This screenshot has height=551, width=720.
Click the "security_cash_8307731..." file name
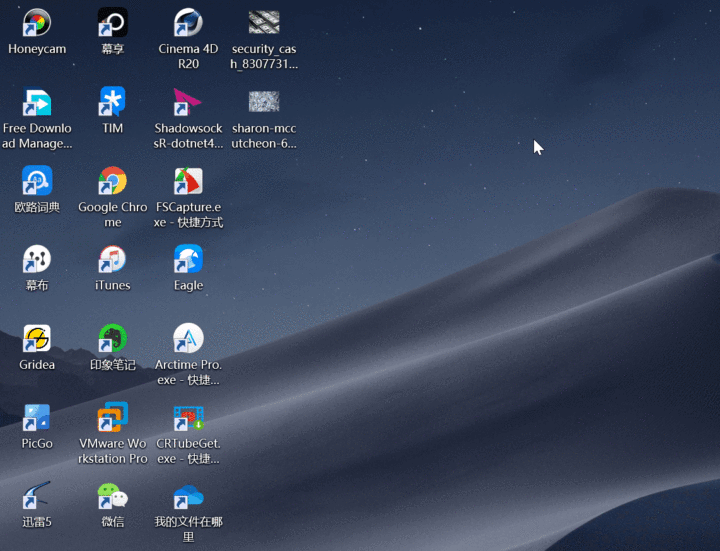pos(264,56)
